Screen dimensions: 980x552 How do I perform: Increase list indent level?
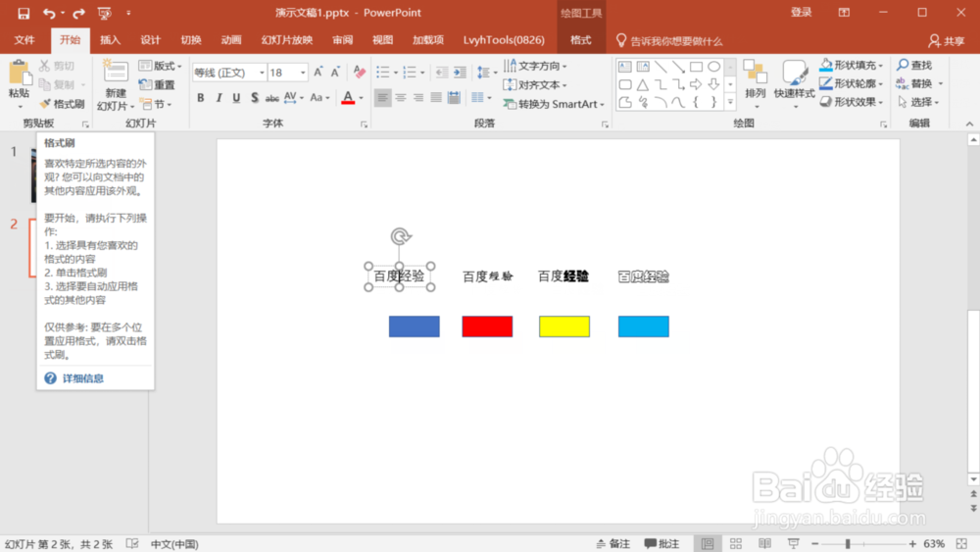pyautogui.click(x=460, y=73)
